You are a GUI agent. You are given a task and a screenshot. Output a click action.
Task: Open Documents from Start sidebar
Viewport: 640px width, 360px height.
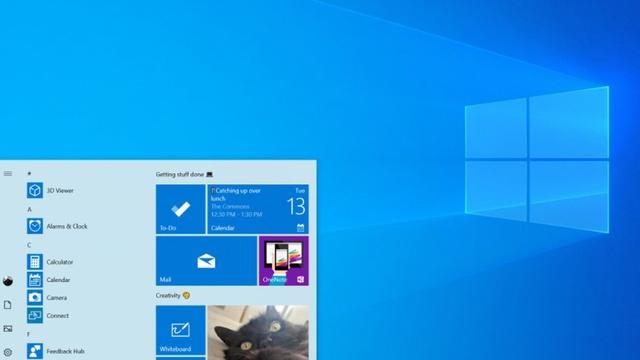pyautogui.click(x=7, y=305)
